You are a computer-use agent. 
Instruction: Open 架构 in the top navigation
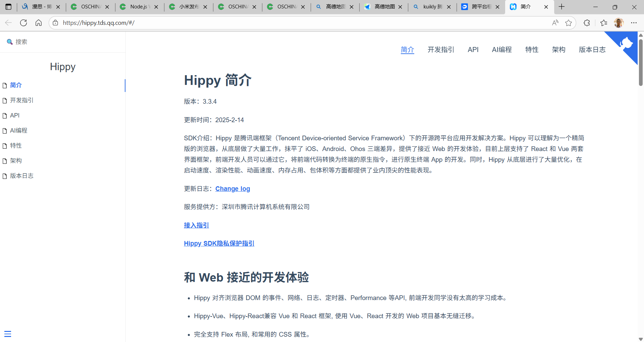click(x=559, y=50)
